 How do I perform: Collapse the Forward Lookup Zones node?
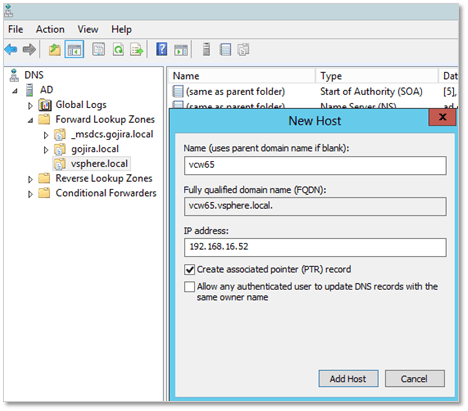click(30, 120)
